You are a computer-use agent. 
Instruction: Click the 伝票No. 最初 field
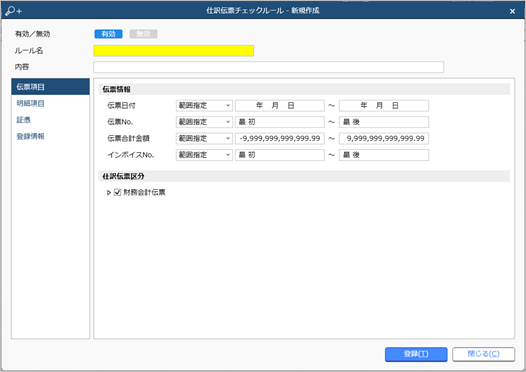(279, 122)
